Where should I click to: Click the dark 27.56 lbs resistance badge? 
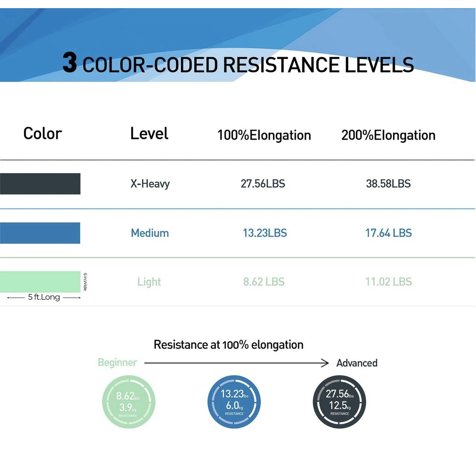[x=339, y=402]
